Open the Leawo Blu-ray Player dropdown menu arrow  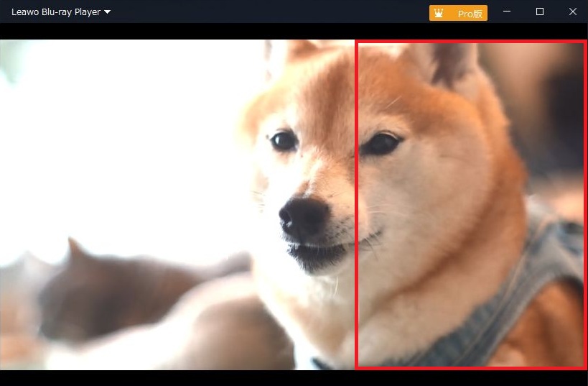[x=107, y=12]
